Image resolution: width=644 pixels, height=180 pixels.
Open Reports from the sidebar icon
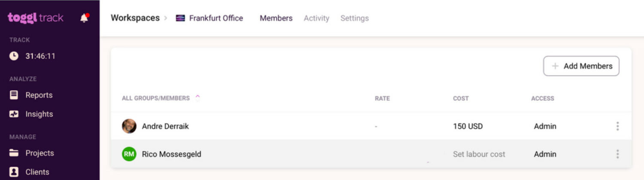(14, 95)
